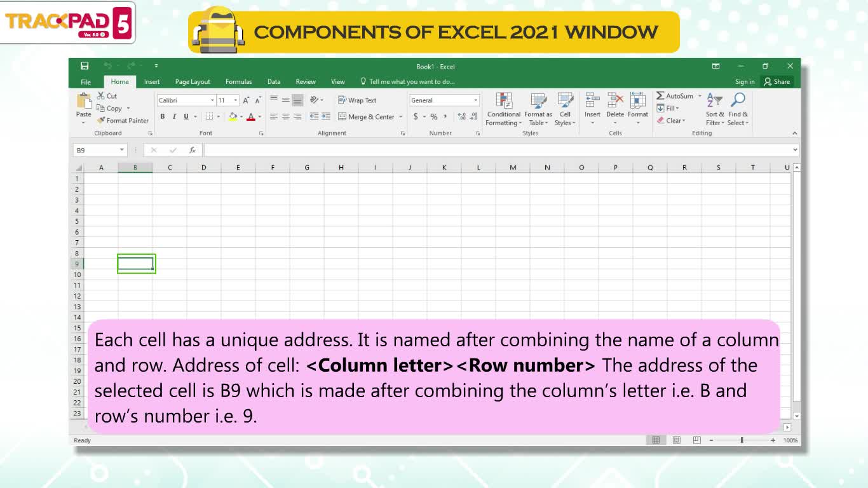Image resolution: width=868 pixels, height=488 pixels.
Task: Open Conditional Formatting menu
Action: pos(504,109)
